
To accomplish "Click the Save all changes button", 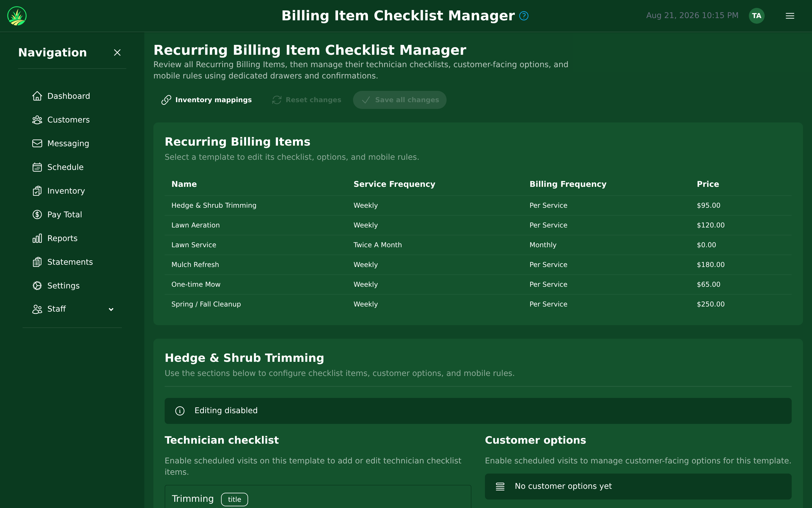I will point(400,100).
